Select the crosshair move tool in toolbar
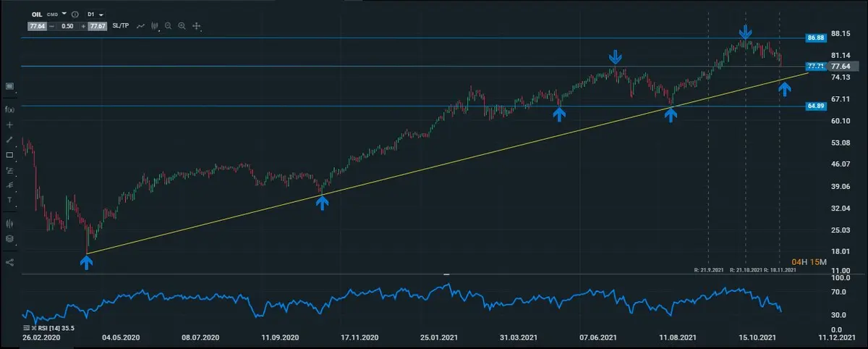Screen dimensions: 868x349 (x=196, y=26)
